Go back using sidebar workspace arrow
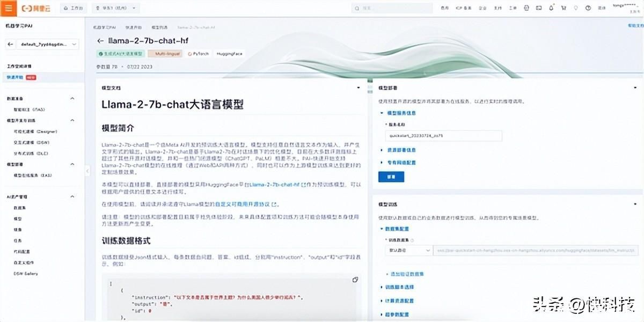 click(x=10, y=45)
